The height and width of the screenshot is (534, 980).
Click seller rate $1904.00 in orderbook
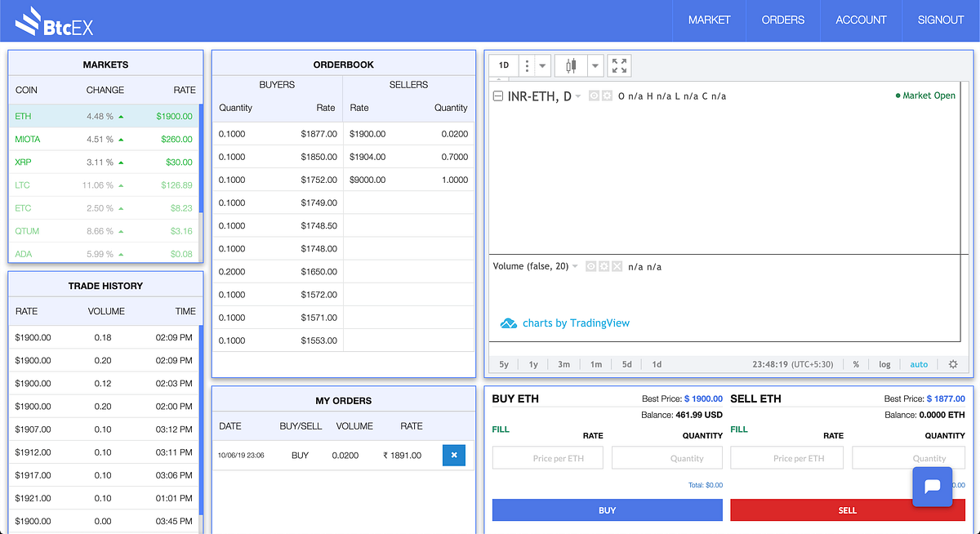click(367, 157)
